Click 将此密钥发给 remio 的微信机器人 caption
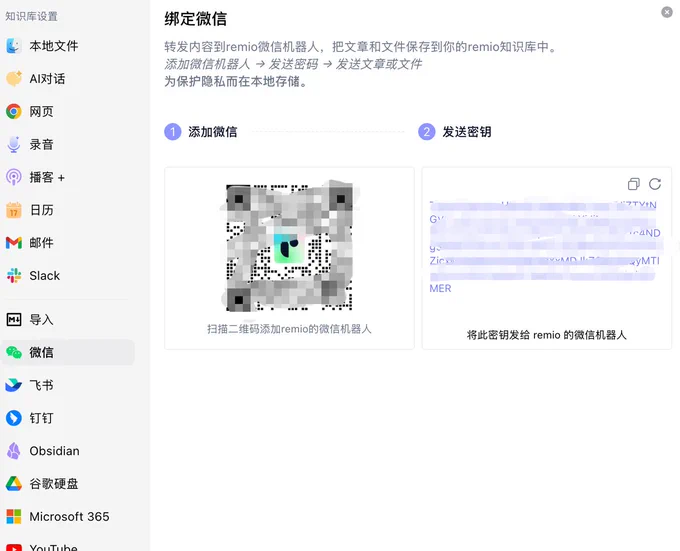The image size is (680, 551). (546, 335)
